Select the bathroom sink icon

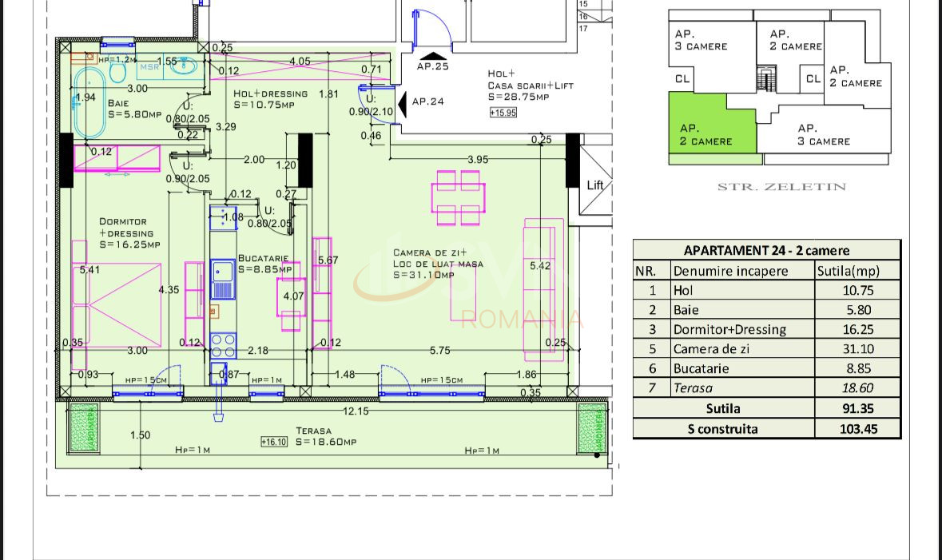click(x=183, y=67)
